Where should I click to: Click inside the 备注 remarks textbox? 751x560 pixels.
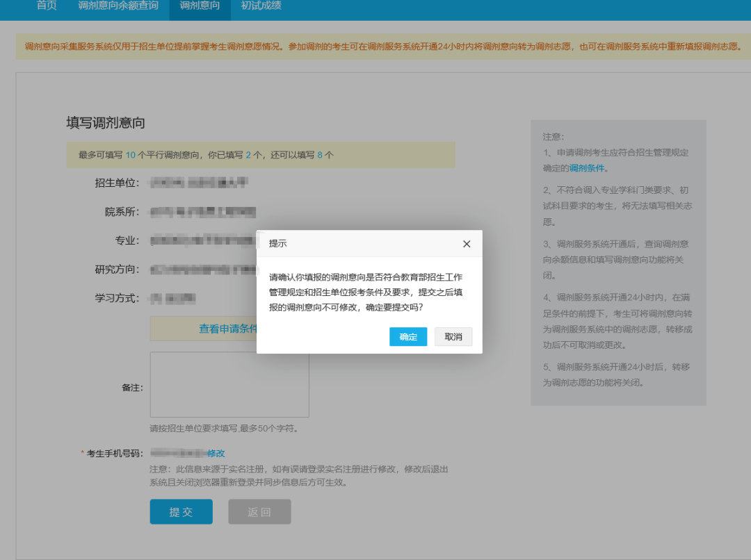tap(229, 384)
